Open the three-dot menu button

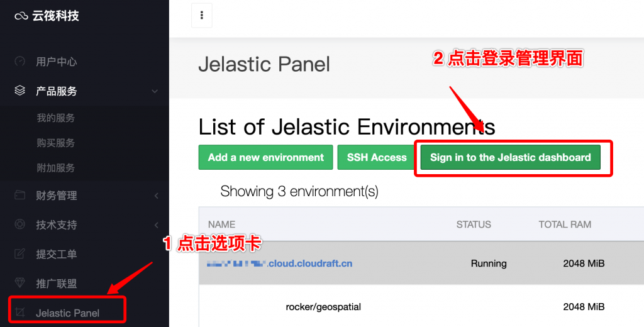click(202, 16)
